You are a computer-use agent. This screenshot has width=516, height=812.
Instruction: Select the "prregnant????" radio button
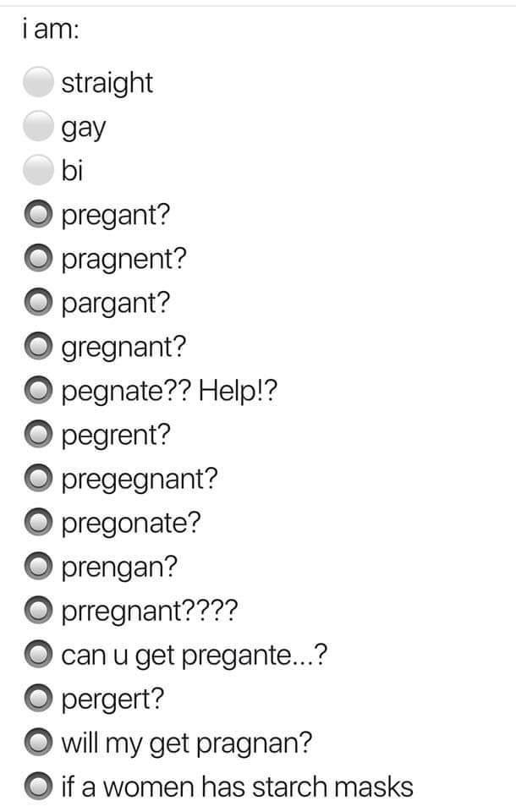point(39,611)
